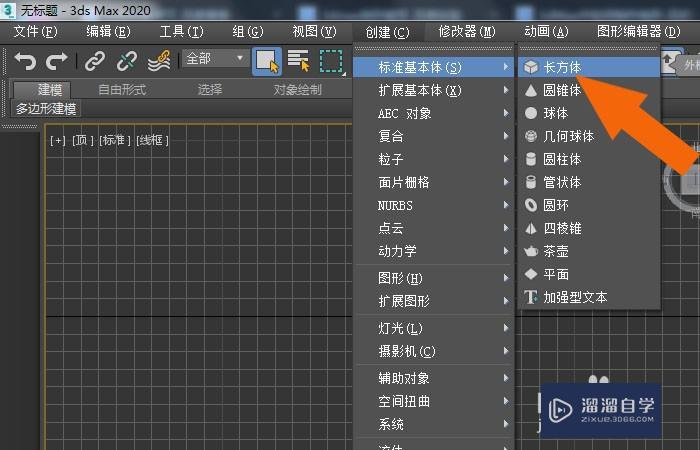Screen dimensions: 700x450
Task: Click the 多边形建模 panel button
Action: [x=46, y=109]
